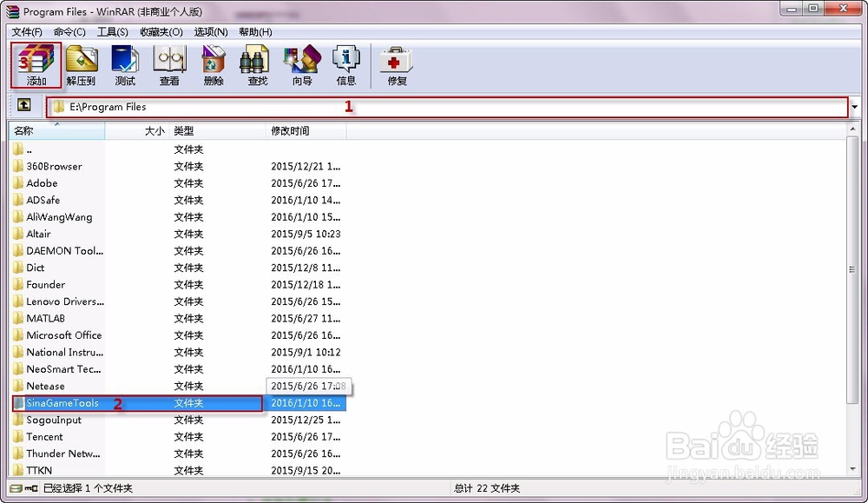Select the NeoSmart Tec... folder row
The width and height of the screenshot is (868, 503).
[177, 369]
